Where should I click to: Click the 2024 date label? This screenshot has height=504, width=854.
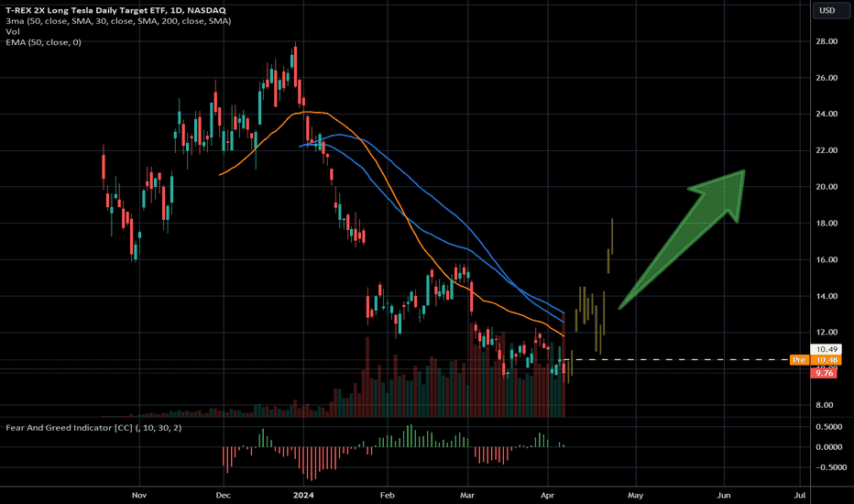click(x=303, y=495)
